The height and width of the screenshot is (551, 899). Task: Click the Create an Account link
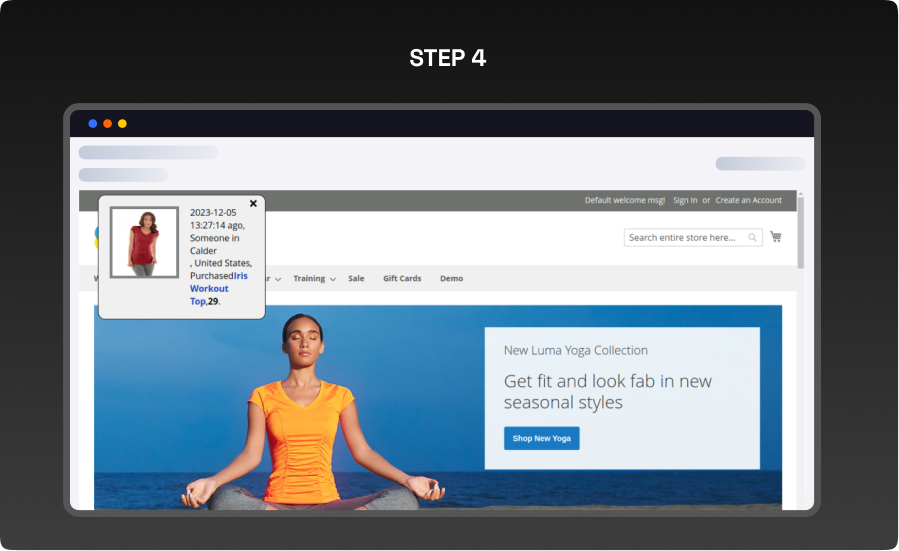pyautogui.click(x=748, y=200)
